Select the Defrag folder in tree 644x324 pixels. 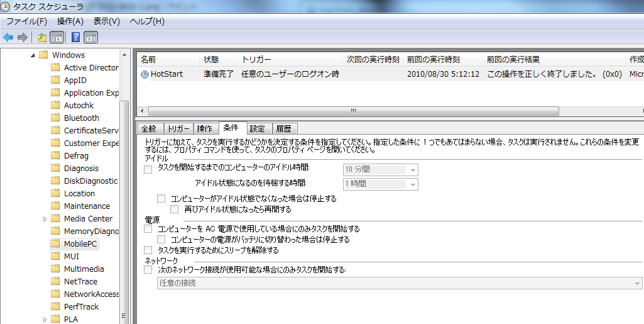tap(76, 155)
